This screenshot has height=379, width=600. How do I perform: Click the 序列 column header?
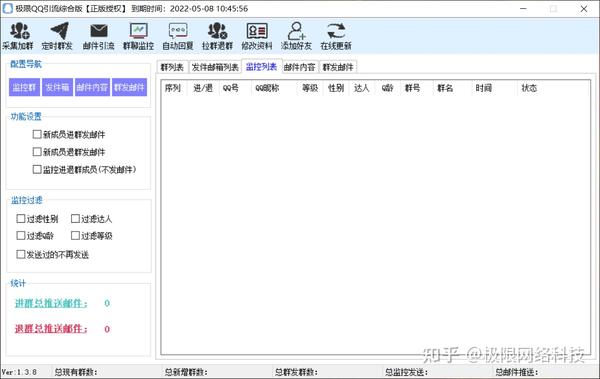click(x=173, y=88)
